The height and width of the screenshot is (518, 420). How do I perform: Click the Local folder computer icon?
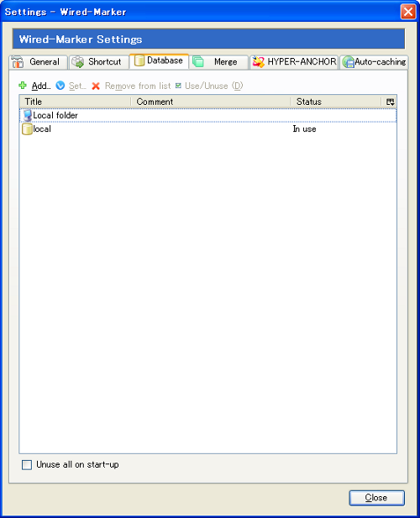tap(28, 116)
